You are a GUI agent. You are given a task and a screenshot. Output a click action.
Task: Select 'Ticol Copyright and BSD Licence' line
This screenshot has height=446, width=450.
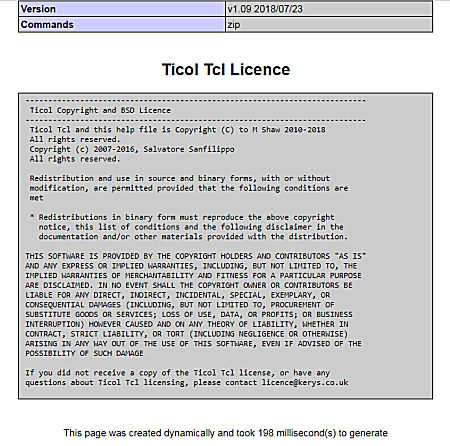pos(100,110)
